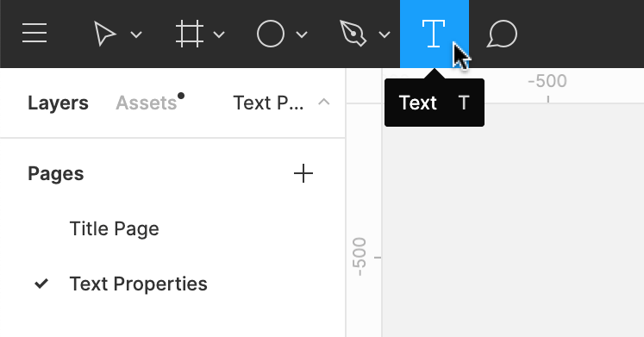Switch to the Assets tab
644x337 pixels.
click(147, 103)
